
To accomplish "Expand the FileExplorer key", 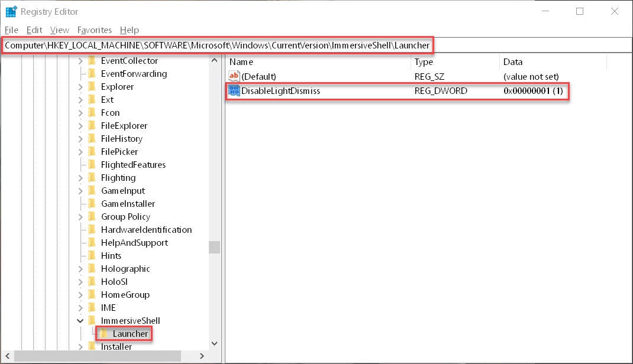I will (x=80, y=126).
